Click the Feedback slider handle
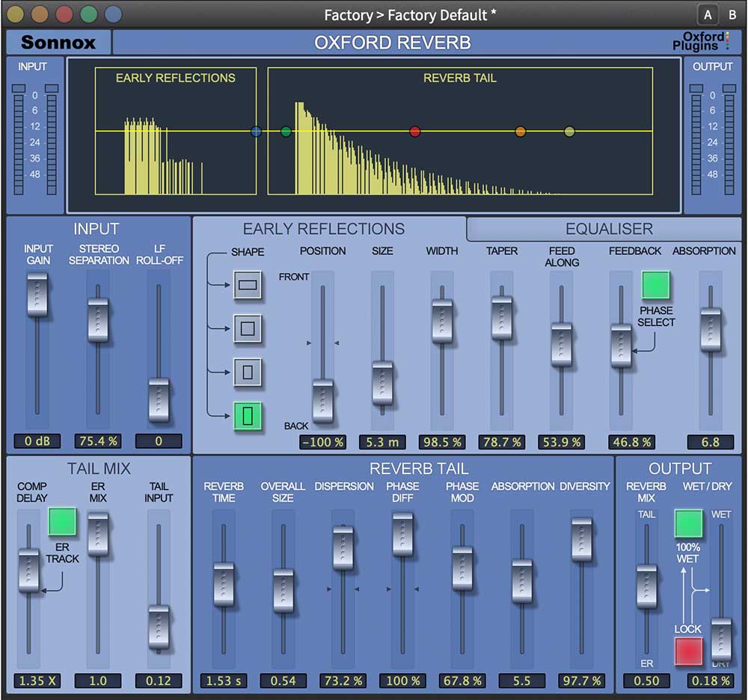748x700 pixels. 621,346
